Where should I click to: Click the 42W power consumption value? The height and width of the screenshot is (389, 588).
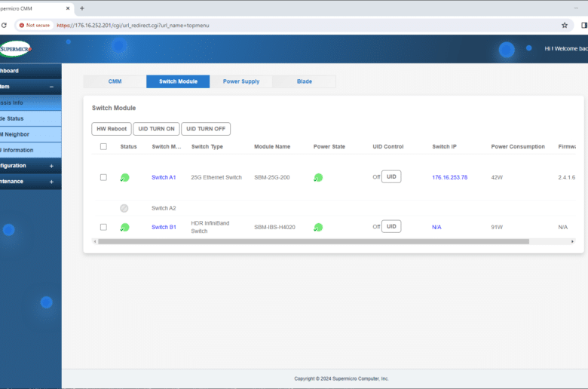(497, 177)
